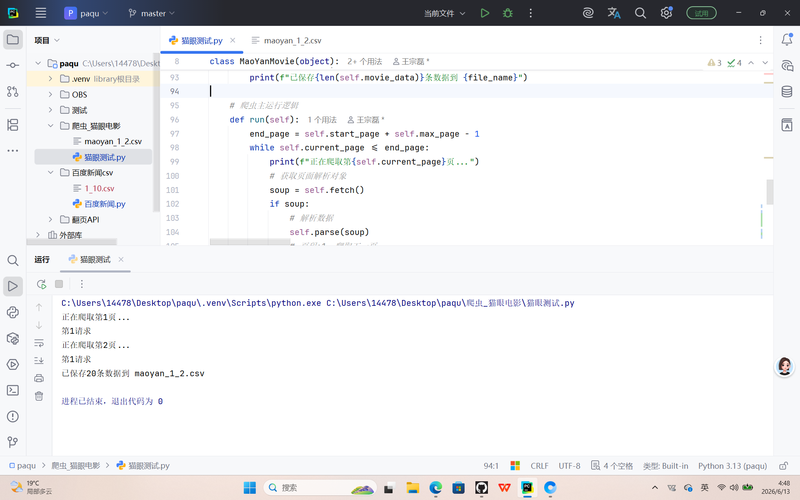Image resolution: width=800 pixels, height=500 pixels.
Task: Change 4 个空格 indent setting
Action: 612,465
